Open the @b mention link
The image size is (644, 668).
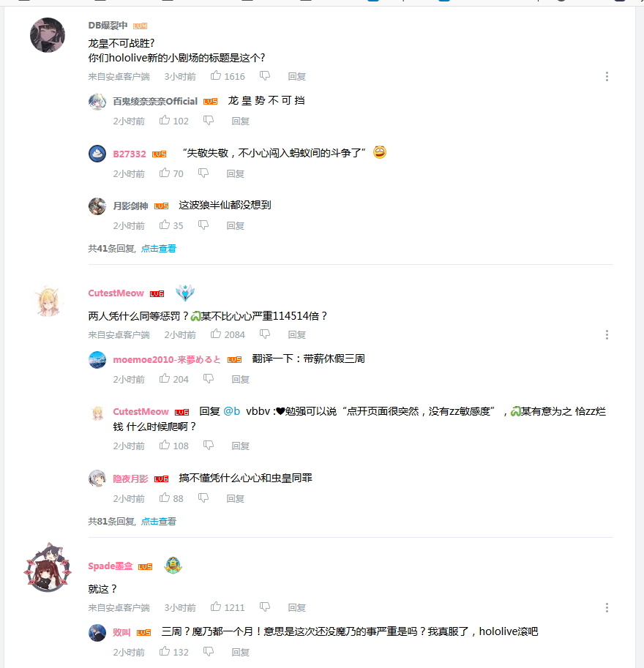pos(232,411)
